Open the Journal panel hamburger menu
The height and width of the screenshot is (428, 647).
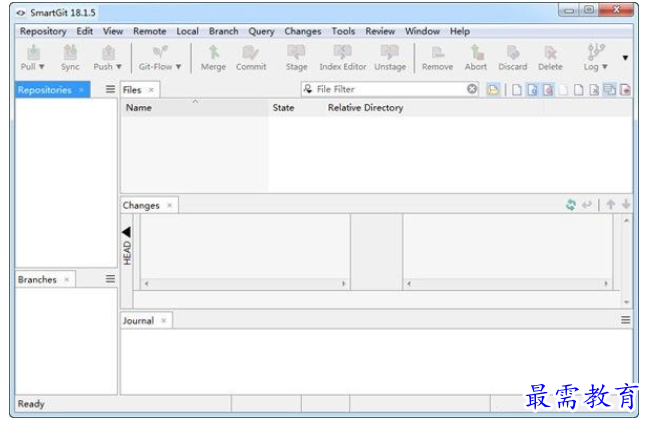(x=626, y=320)
